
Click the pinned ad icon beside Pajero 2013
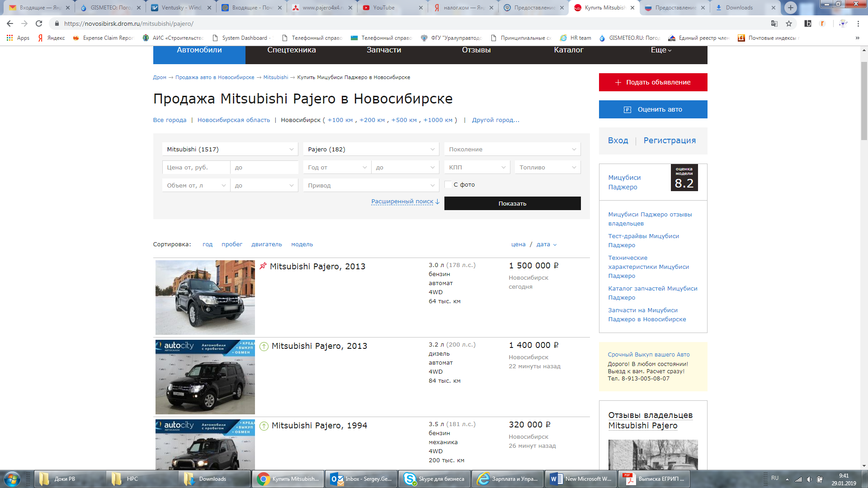tap(263, 266)
